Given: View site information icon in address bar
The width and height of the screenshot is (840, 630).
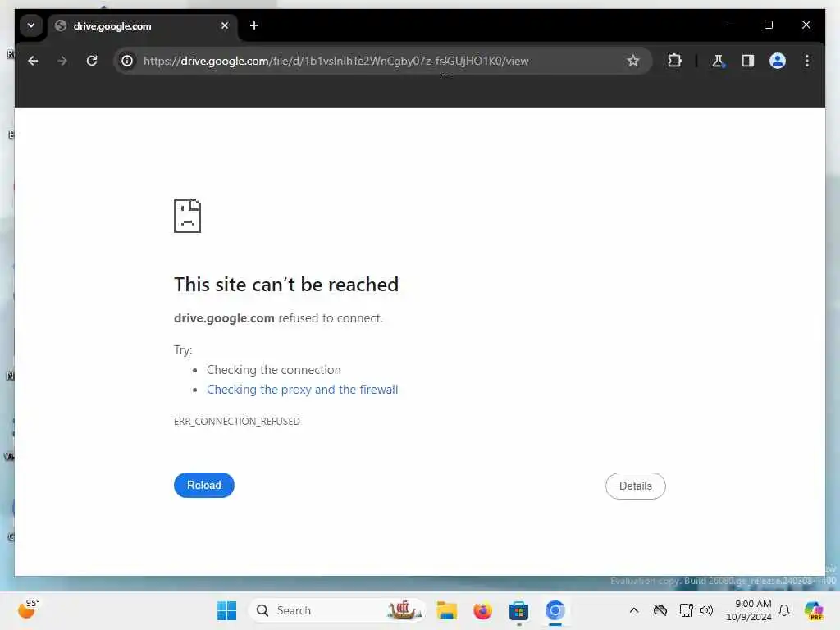Looking at the screenshot, I should tap(127, 61).
